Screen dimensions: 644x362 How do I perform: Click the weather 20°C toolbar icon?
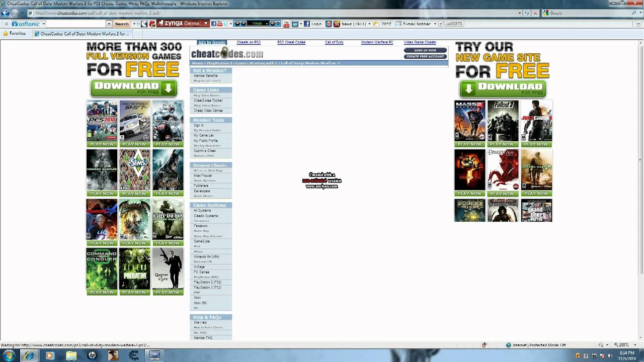click(x=382, y=24)
